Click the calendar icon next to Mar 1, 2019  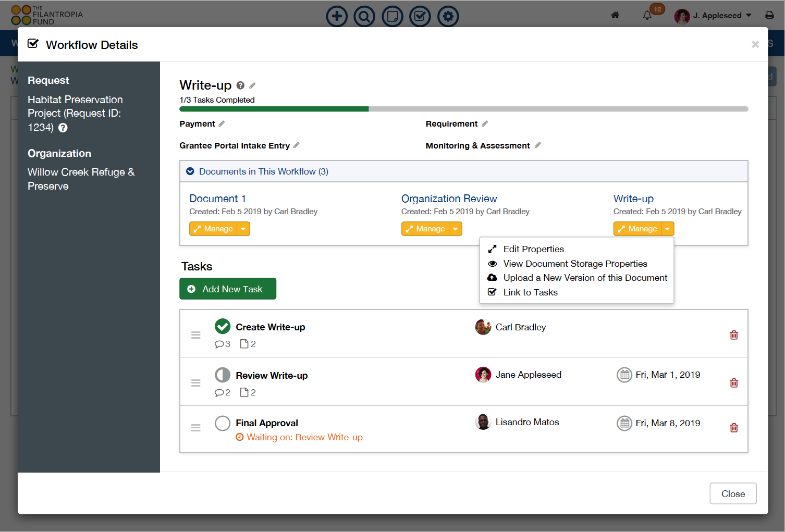pyautogui.click(x=624, y=375)
